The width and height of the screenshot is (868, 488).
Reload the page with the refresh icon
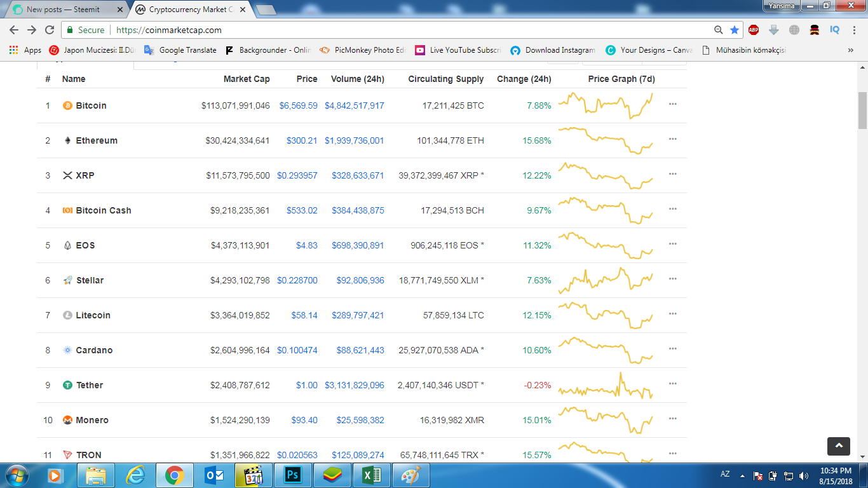point(50,30)
